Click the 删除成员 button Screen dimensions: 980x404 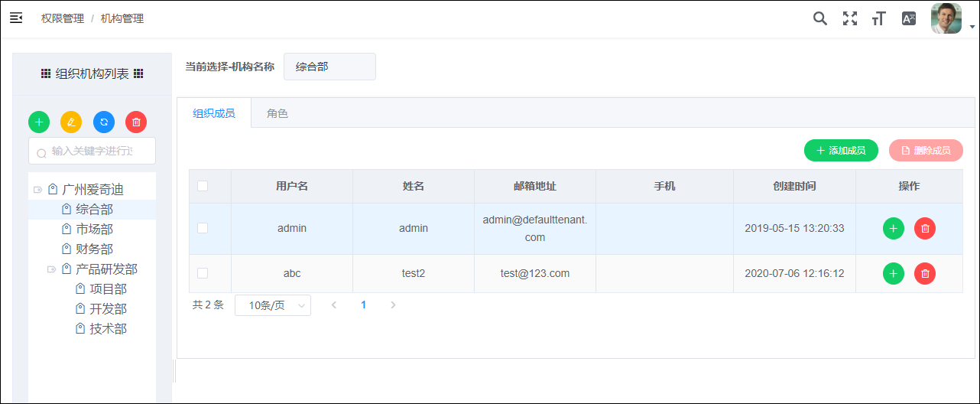[926, 151]
